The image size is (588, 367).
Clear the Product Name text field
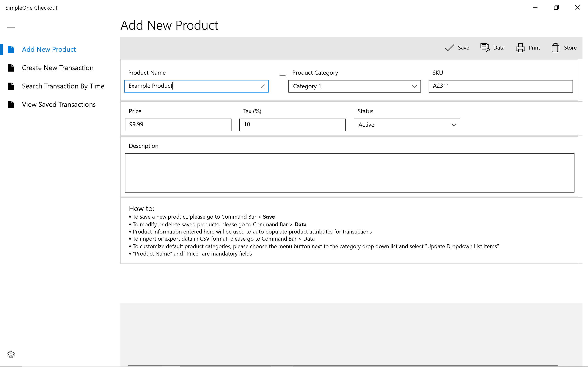click(x=262, y=86)
